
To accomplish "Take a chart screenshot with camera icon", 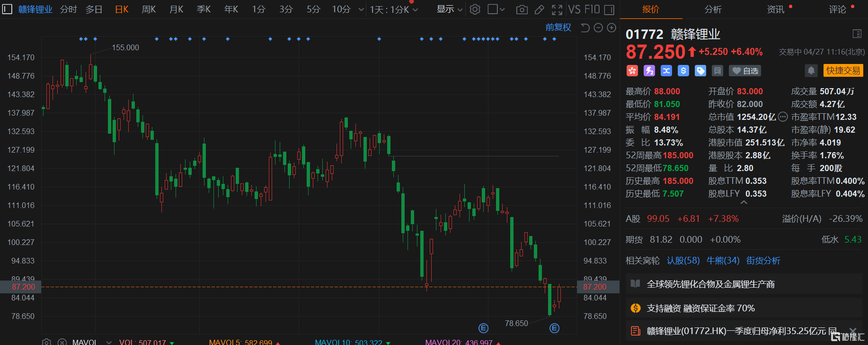I will coord(522,9).
